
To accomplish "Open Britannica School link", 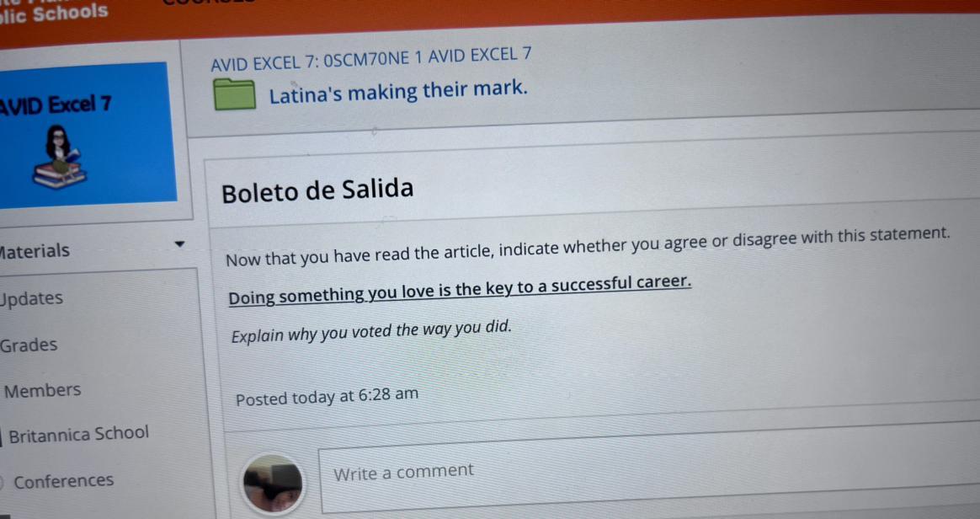I will 79,433.
